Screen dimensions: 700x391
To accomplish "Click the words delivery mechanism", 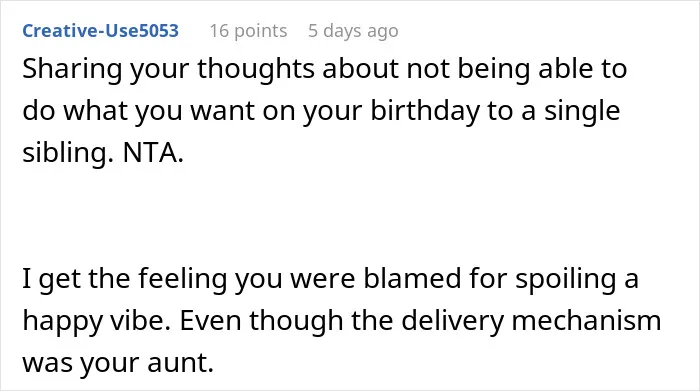I will tap(531, 320).
